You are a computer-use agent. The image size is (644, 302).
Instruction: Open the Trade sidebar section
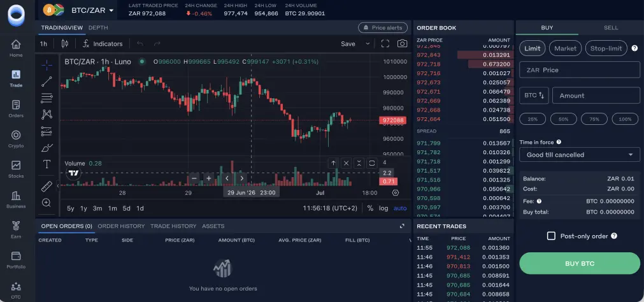16,78
